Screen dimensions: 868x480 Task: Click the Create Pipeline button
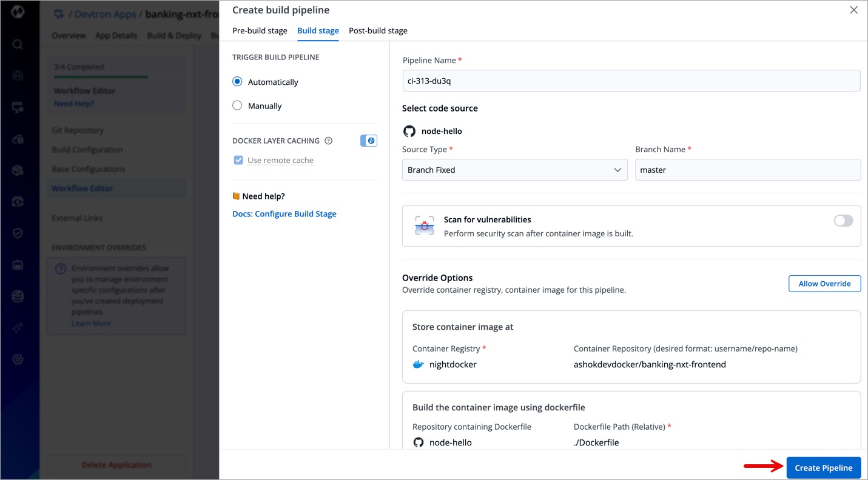tap(823, 467)
